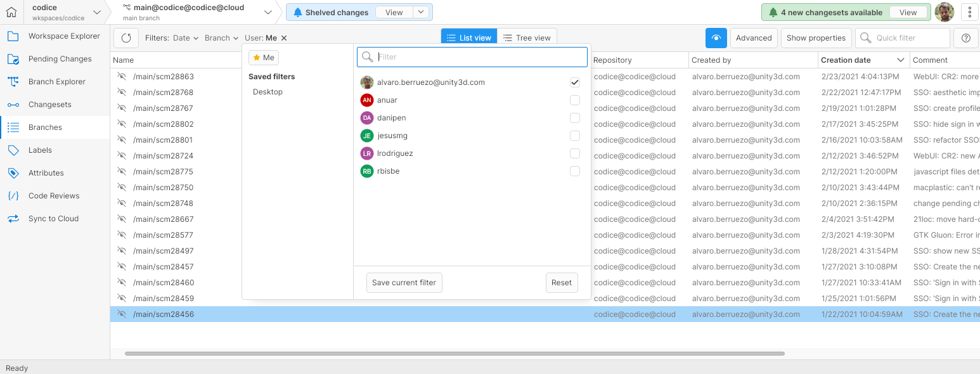Uncheck alvaro.berruezo@unity3d.com in the user list
The width and height of the screenshot is (980, 374).
pyautogui.click(x=575, y=82)
